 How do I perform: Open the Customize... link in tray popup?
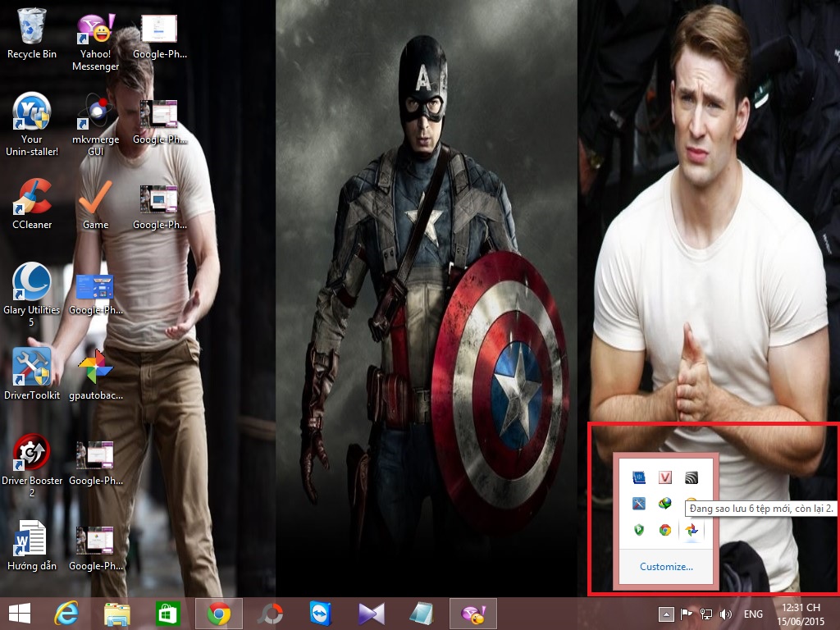coord(666,566)
